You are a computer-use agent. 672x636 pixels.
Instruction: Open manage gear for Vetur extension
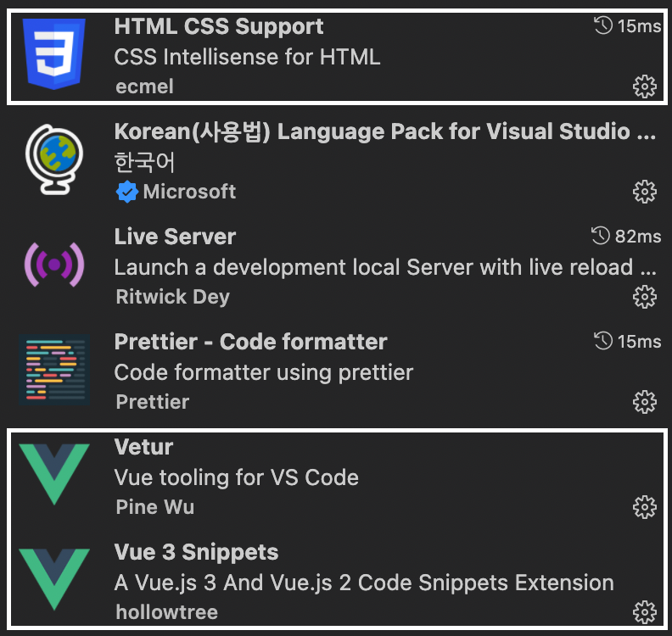645,507
